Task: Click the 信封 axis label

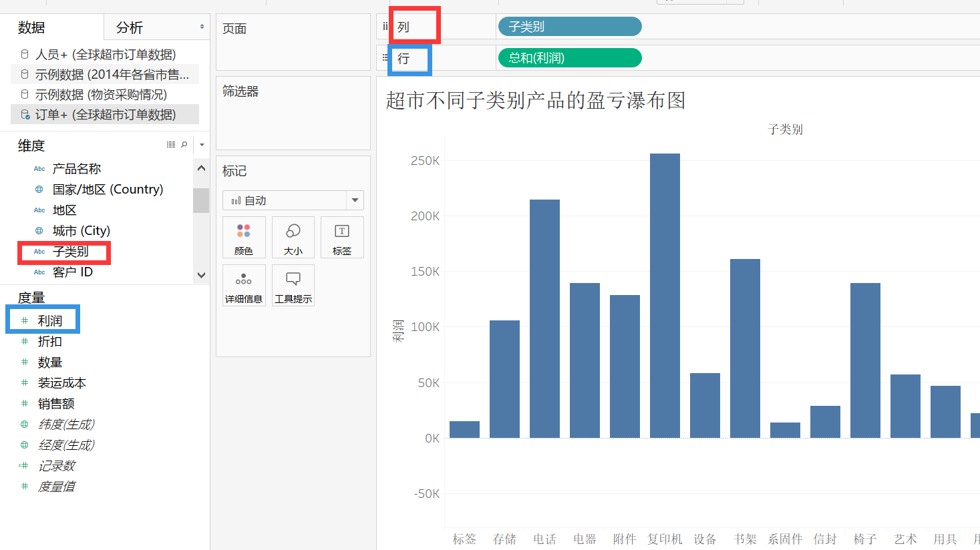Action: point(825,539)
